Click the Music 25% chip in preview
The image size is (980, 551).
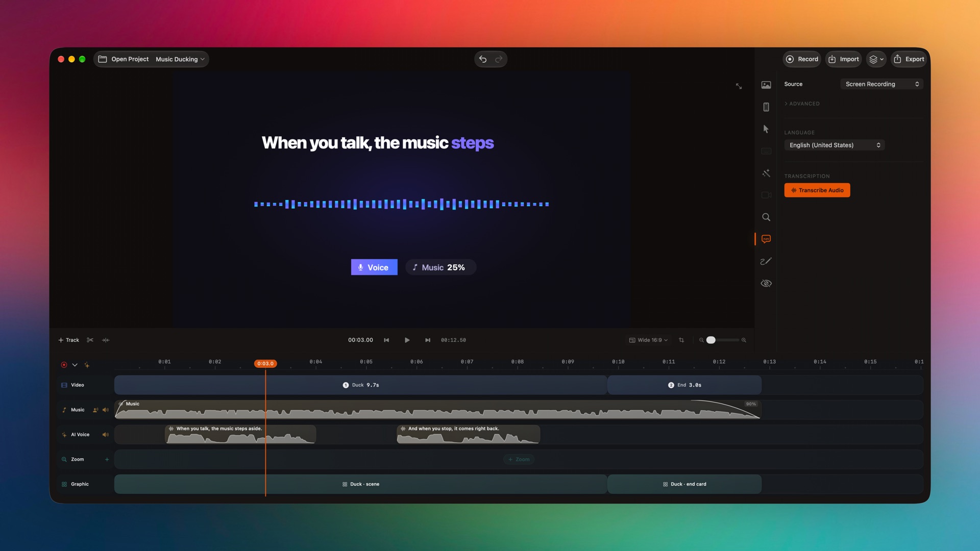point(441,267)
